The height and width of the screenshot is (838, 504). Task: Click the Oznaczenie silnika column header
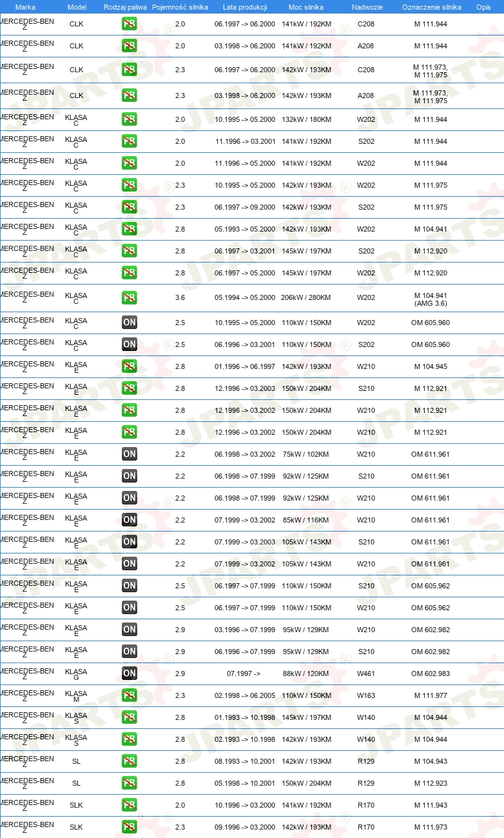431,7
